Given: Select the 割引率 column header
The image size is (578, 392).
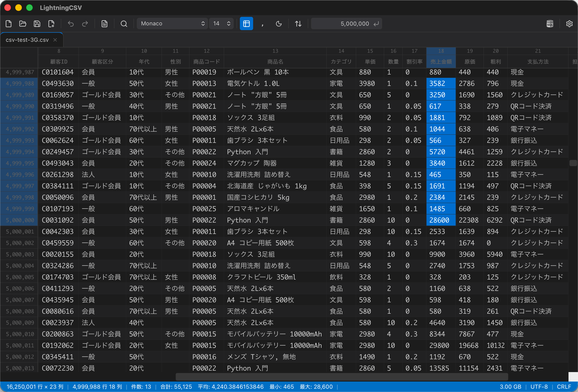Looking at the screenshot, I should (414, 61).
